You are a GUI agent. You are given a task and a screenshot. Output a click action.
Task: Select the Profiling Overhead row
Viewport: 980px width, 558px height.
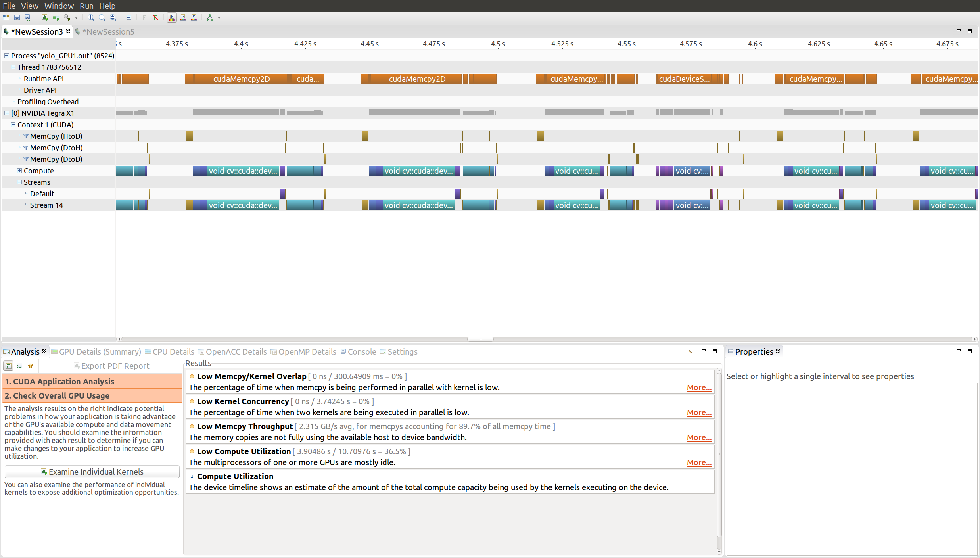[59, 102]
